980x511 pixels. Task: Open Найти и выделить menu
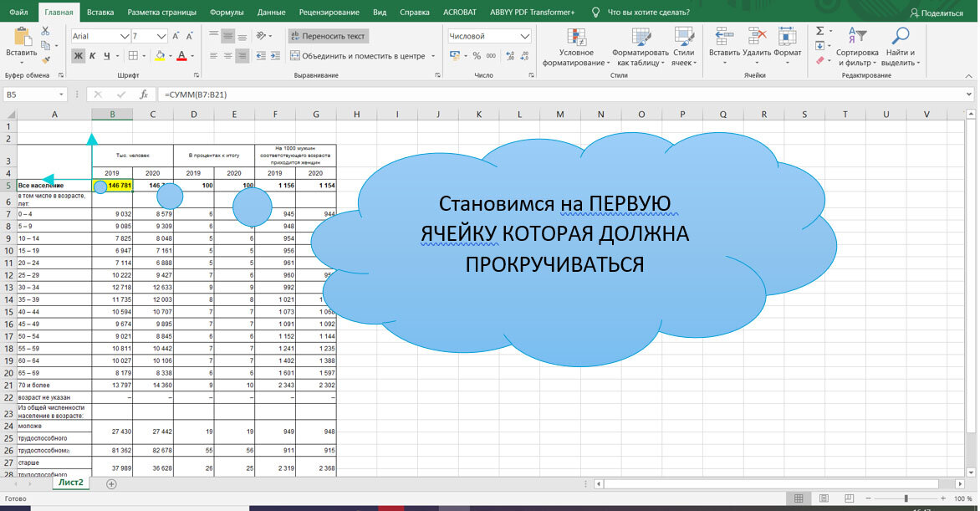click(x=900, y=47)
